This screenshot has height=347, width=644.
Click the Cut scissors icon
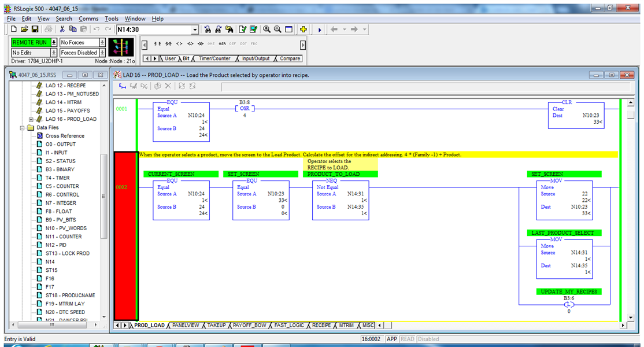coord(62,29)
